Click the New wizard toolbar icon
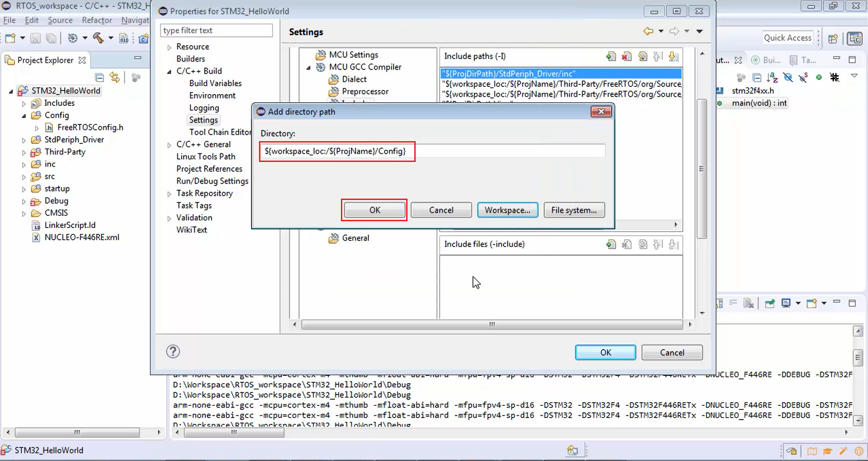Screen dimensions: 868x461 tap(10, 38)
